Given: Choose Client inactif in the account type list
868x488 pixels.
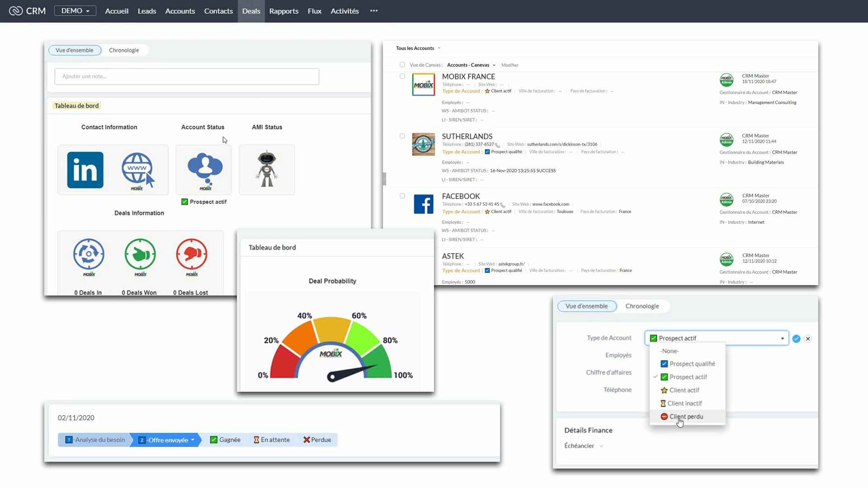Looking at the screenshot, I should tap(688, 404).
